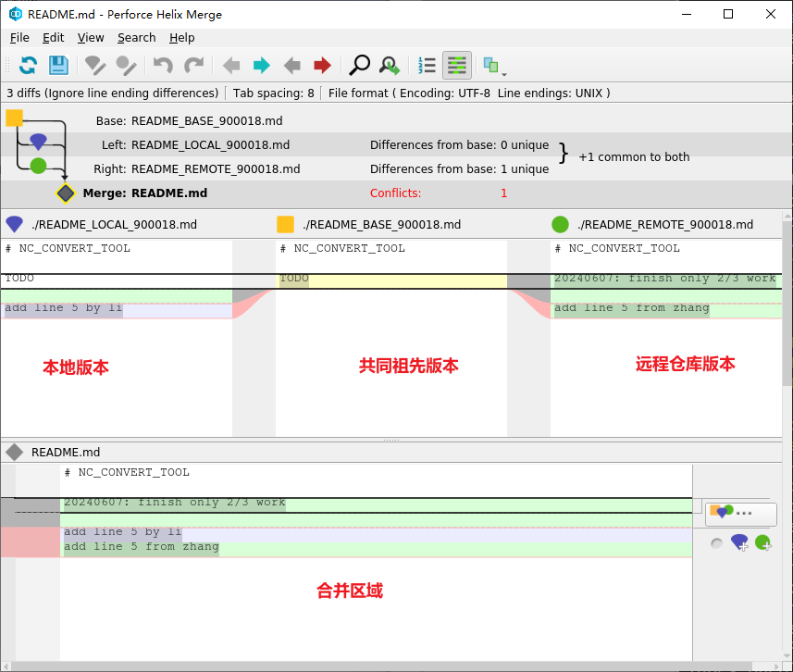Jump to next diff with the teal arrow
Viewport: 793px width, 672px height.
(262, 66)
